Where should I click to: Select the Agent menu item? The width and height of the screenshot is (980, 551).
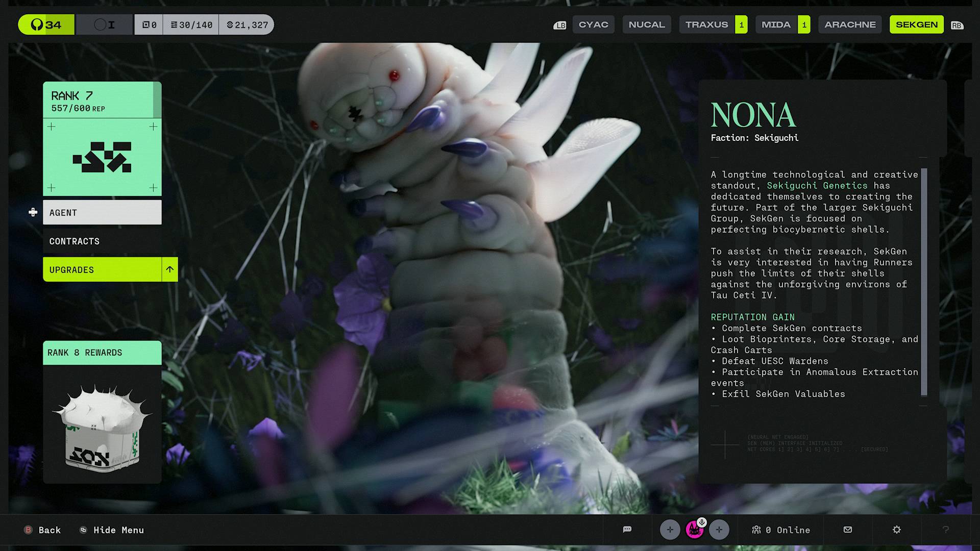(102, 213)
